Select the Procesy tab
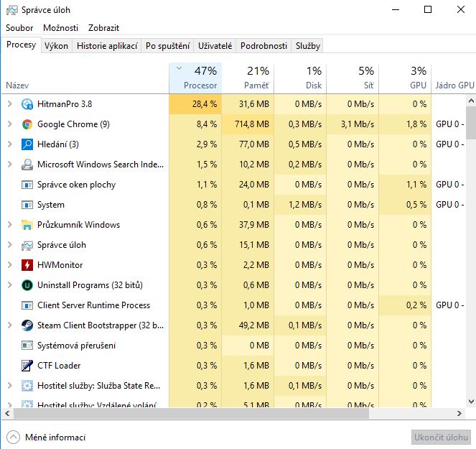Image resolution: width=476 pixels, height=449 pixels. [22, 45]
